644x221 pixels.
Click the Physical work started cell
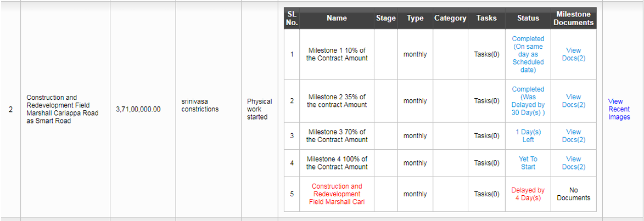tap(259, 109)
